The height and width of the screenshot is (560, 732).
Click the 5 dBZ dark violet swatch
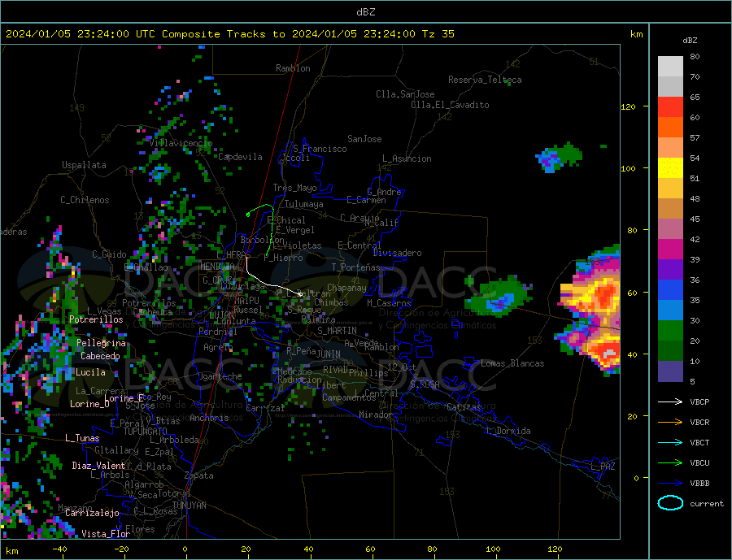tap(670, 371)
